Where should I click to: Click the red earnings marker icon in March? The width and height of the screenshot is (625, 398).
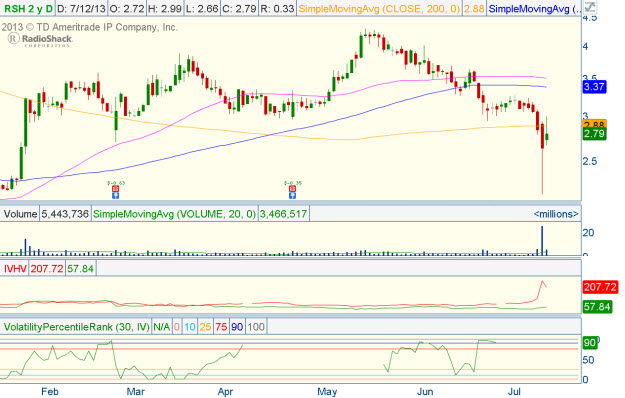point(116,189)
